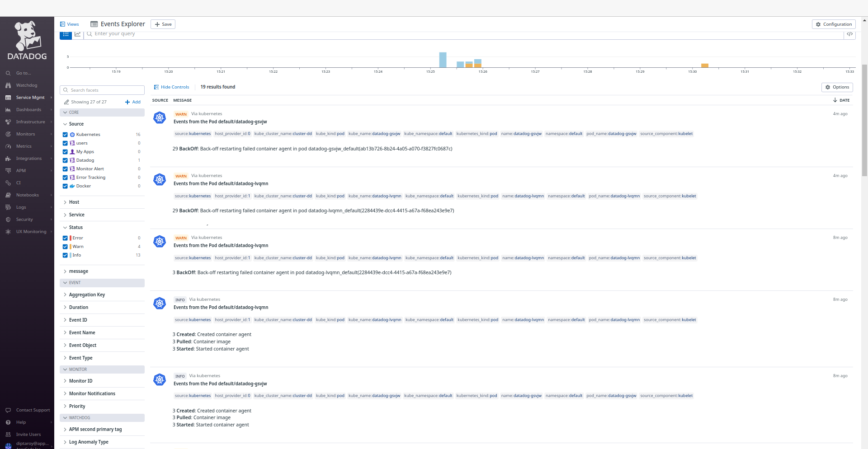Image resolution: width=868 pixels, height=449 pixels.
Task: Click the tall blue bar in the timeline
Action: (x=442, y=60)
